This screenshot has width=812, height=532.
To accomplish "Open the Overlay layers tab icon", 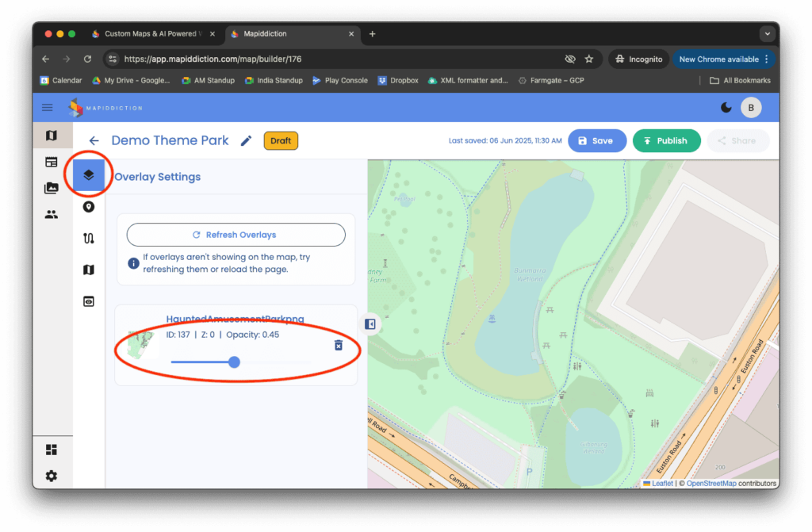I will pos(89,175).
